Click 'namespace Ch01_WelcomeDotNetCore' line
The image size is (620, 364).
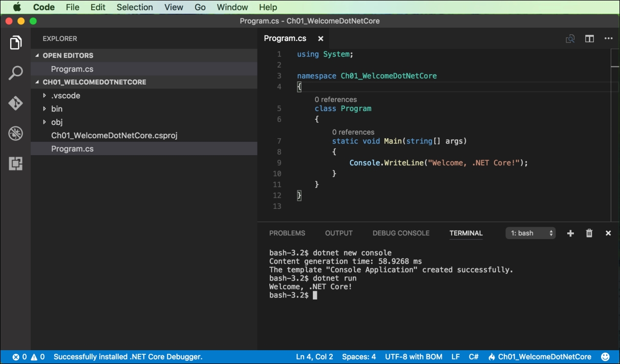pyautogui.click(x=367, y=76)
